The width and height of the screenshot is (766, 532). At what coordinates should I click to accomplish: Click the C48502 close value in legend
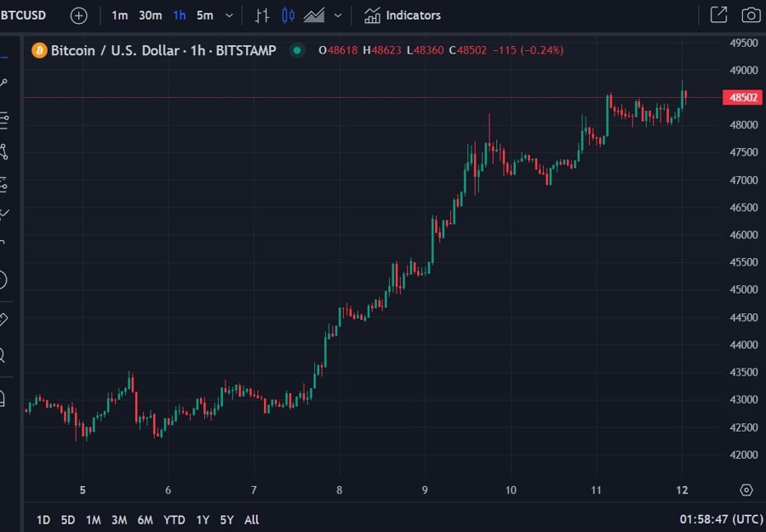click(x=467, y=50)
